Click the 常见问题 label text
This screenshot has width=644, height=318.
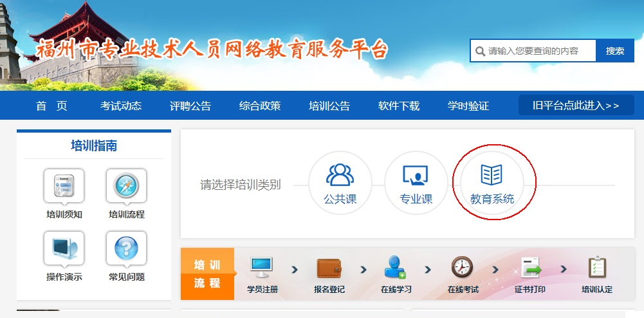[127, 277]
